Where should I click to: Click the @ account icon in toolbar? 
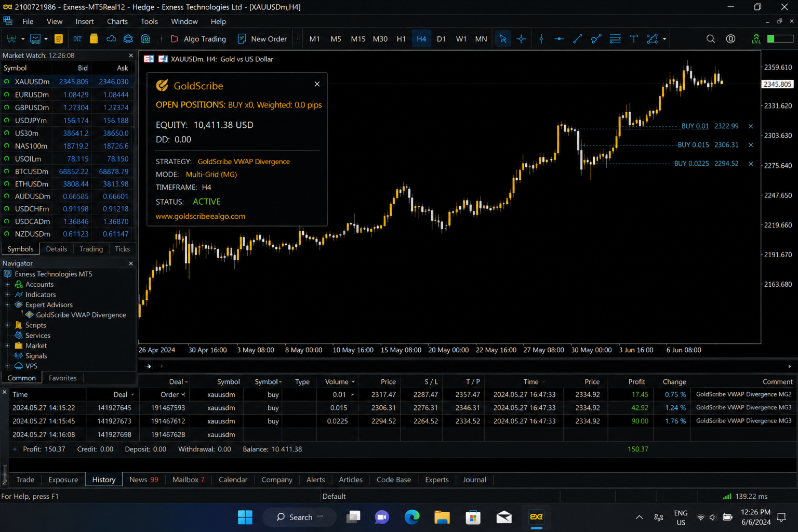coord(730,39)
